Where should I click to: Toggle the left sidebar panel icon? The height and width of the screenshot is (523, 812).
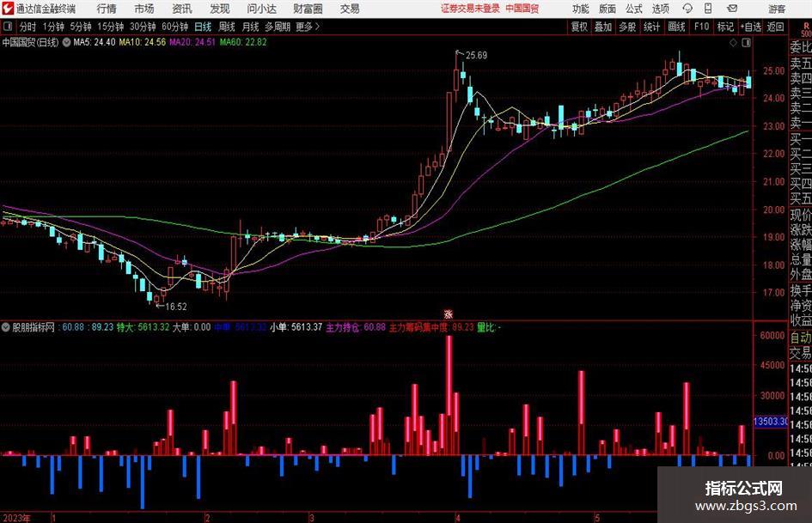pyautogui.click(x=7, y=27)
